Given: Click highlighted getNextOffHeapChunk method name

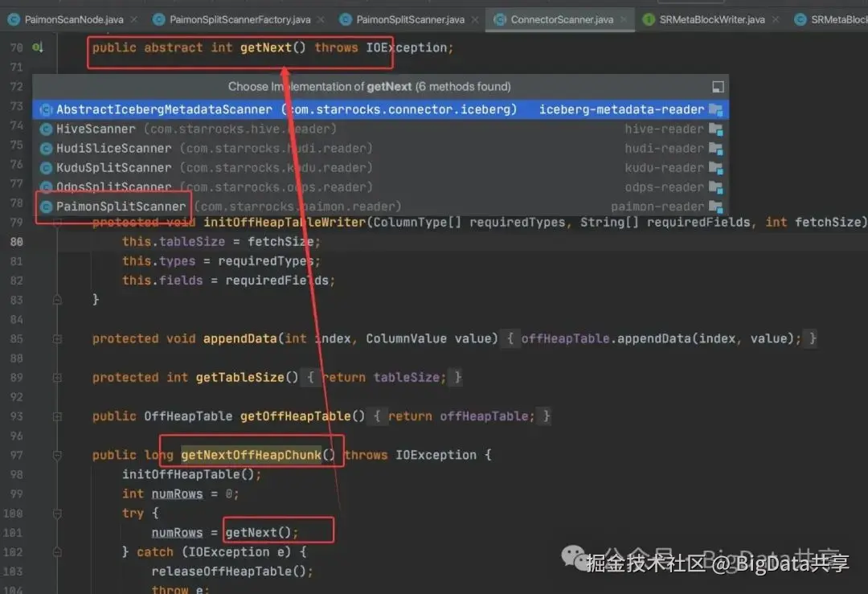Looking at the screenshot, I should click(x=251, y=455).
